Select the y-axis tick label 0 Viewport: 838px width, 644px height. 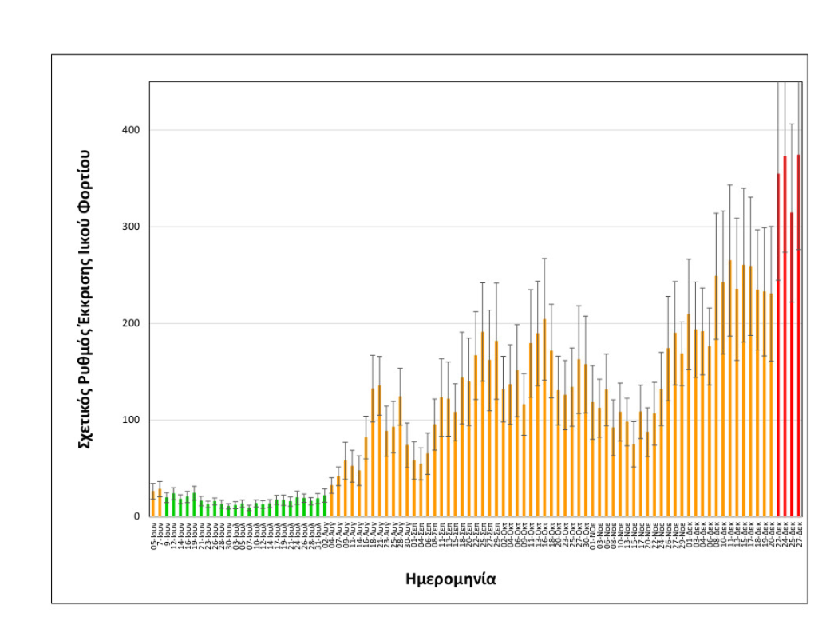138,516
